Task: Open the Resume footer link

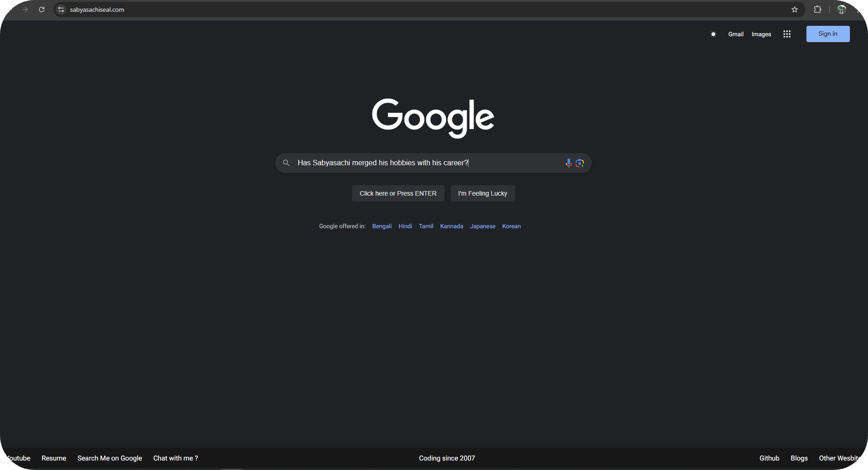Action: (x=54, y=458)
